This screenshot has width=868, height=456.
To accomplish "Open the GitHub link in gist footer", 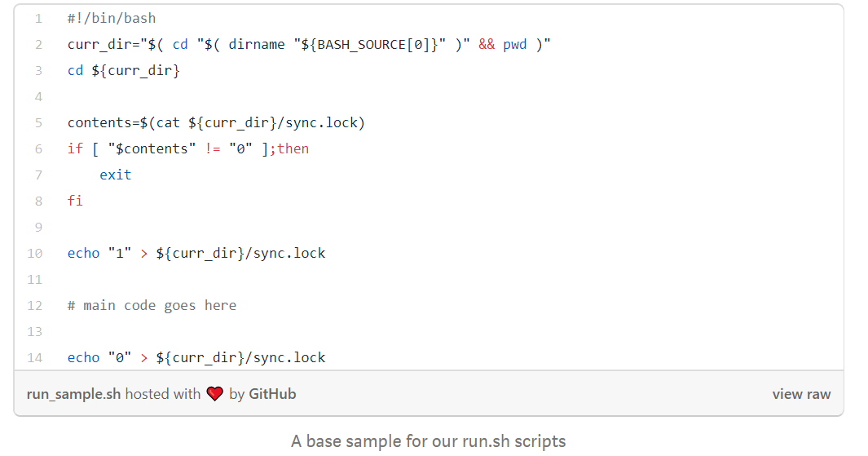I will point(272,394).
